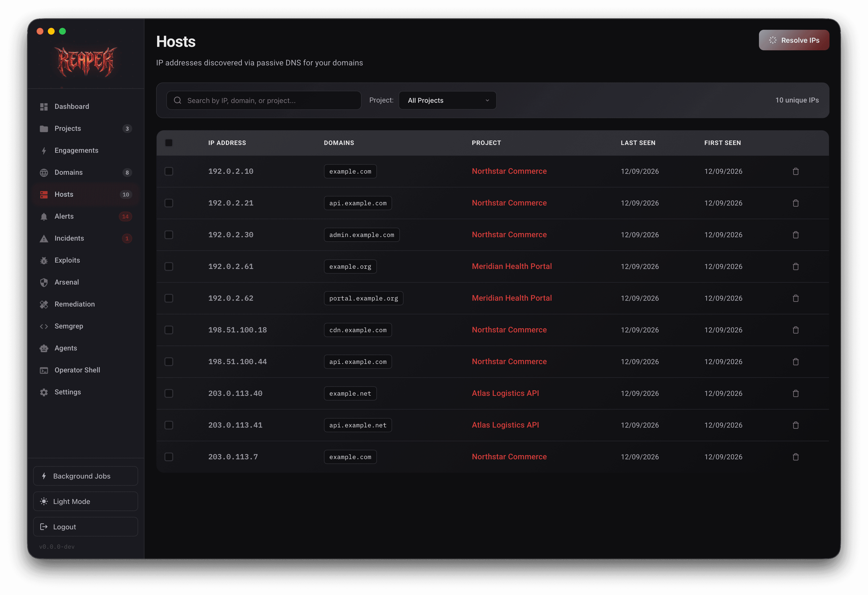Click trash icon in 192.0.2.62 row
The height and width of the screenshot is (595, 868).
[796, 298]
